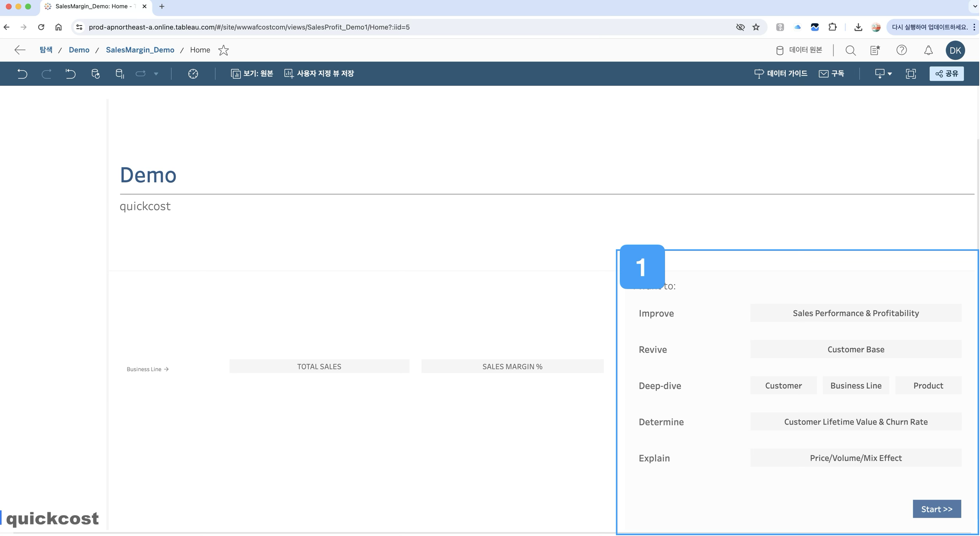980x536 pixels.
Task: Open the notifications bell
Action: pyautogui.click(x=928, y=50)
